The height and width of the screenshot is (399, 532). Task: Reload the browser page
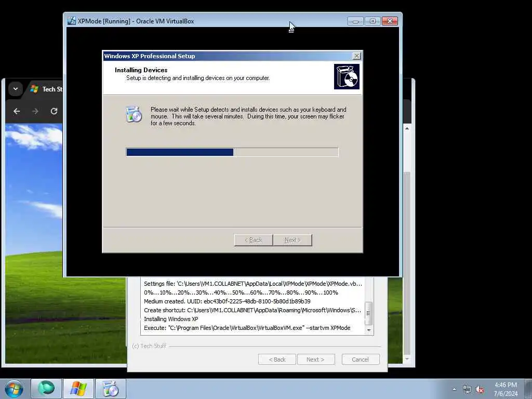pyautogui.click(x=54, y=111)
